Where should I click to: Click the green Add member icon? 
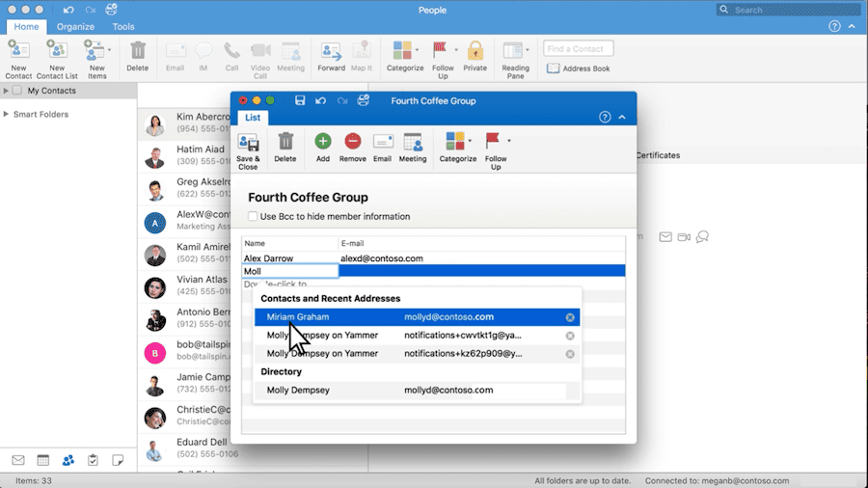323,141
